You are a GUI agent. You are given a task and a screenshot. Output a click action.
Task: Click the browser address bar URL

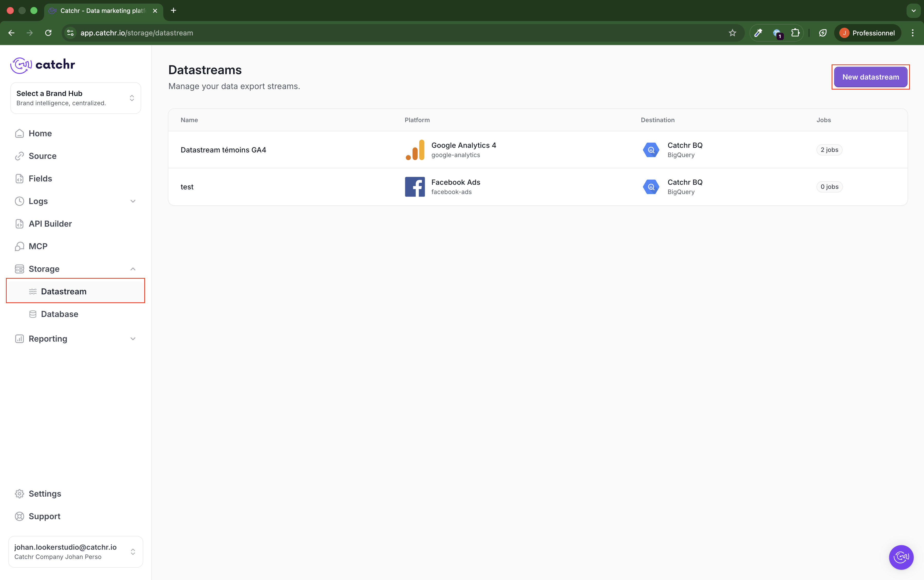point(137,33)
